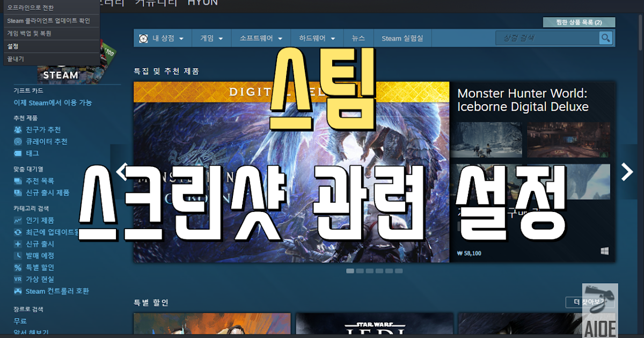The height and width of the screenshot is (338, 644).
Task: Click the 추천 목록 icon
Action: click(x=18, y=181)
